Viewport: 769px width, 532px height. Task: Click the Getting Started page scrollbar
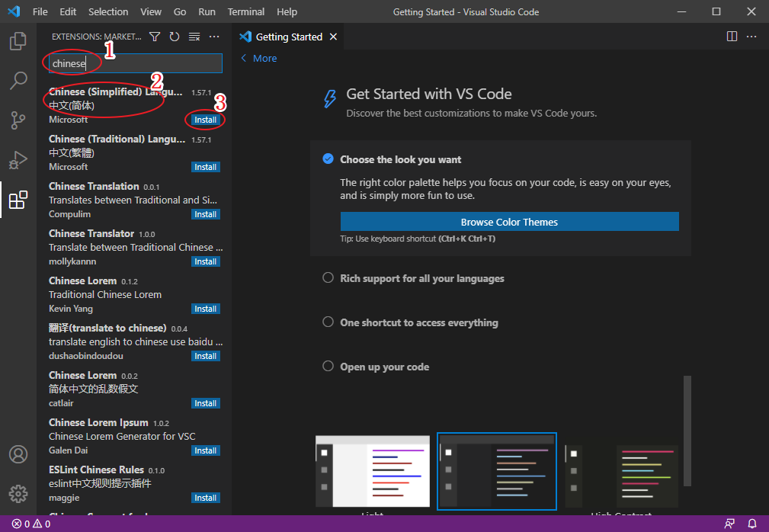pos(687,431)
